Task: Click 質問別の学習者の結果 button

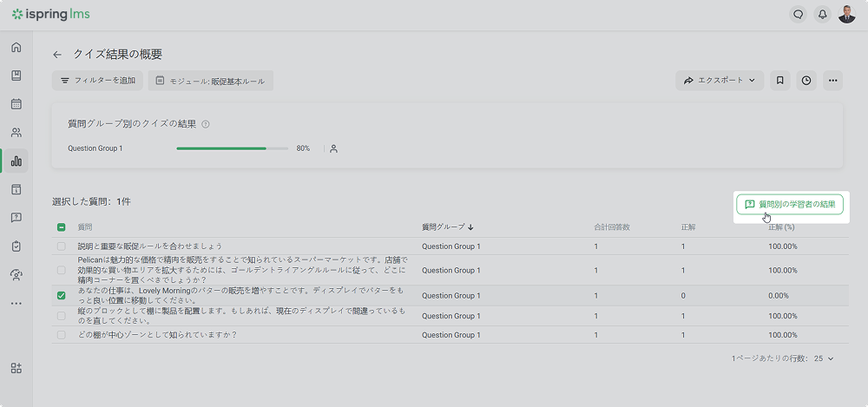Action: [790, 204]
